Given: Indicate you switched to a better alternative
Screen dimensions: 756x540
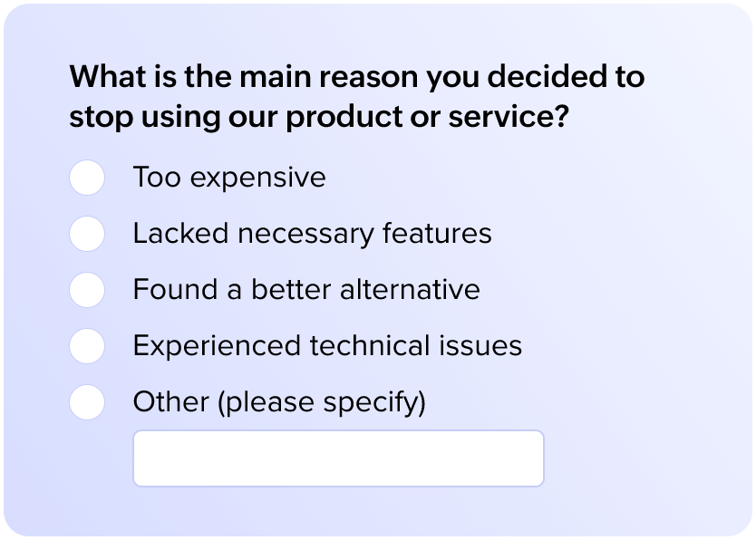Looking at the screenshot, I should tap(87, 290).
